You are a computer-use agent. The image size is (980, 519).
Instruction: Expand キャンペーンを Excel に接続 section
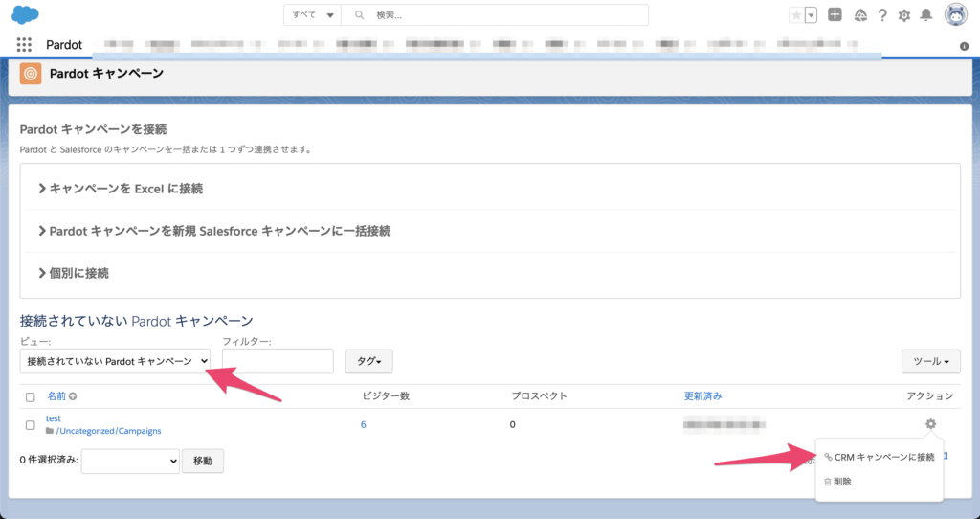click(x=121, y=189)
